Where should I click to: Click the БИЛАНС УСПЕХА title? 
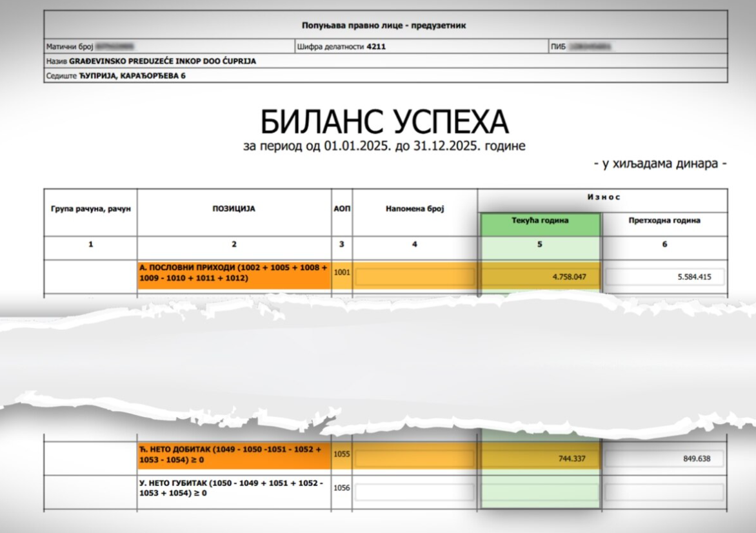click(384, 121)
